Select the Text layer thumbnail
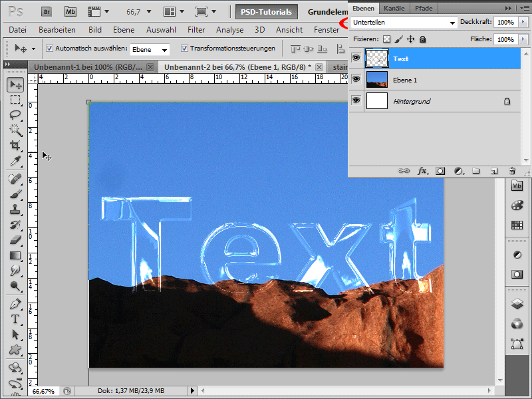Viewport: 532px width, 399px height. click(377, 59)
